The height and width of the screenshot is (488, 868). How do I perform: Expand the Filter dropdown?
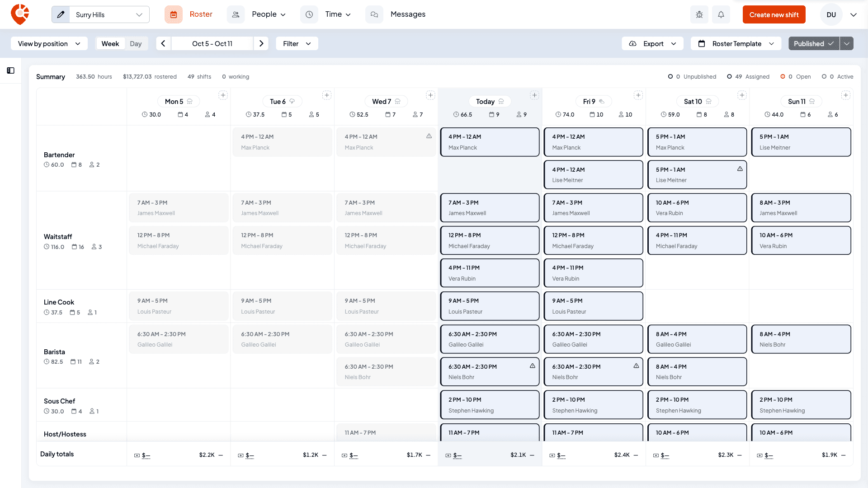(x=297, y=43)
